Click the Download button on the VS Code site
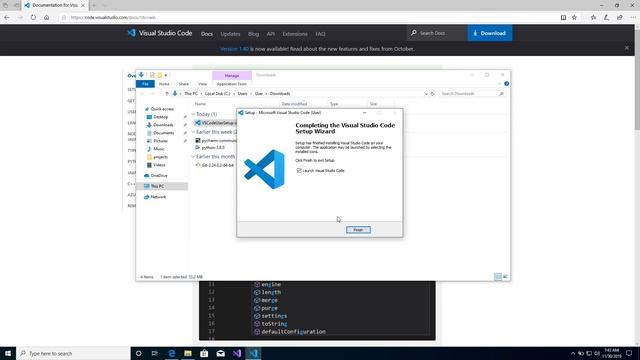The image size is (640, 360). [x=489, y=33]
